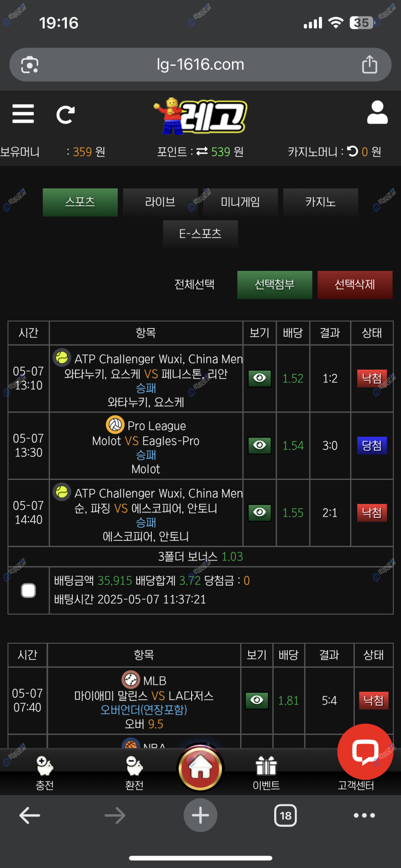Tap the lg-1616.com address field
Screen dimensions: 401x868
point(200,64)
